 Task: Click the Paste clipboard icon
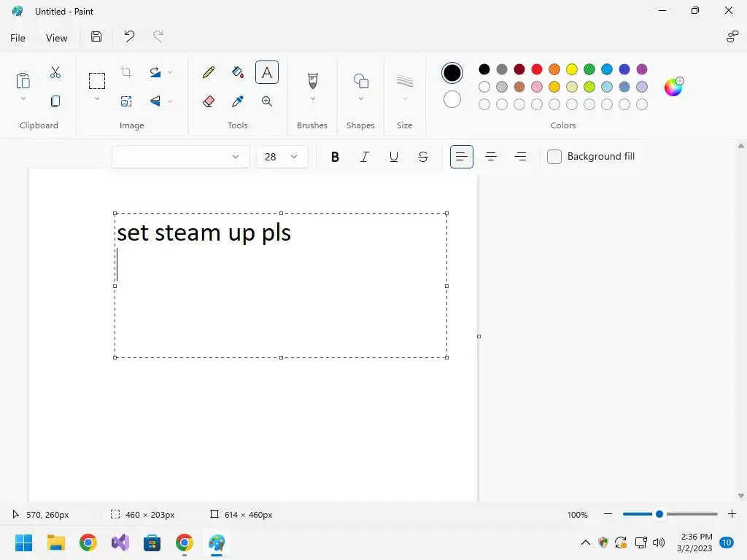click(x=23, y=80)
